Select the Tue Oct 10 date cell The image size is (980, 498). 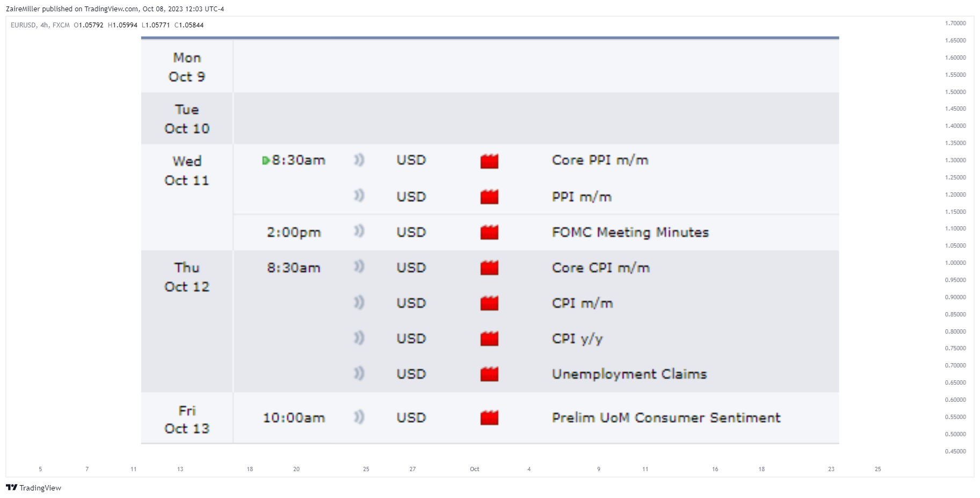187,119
